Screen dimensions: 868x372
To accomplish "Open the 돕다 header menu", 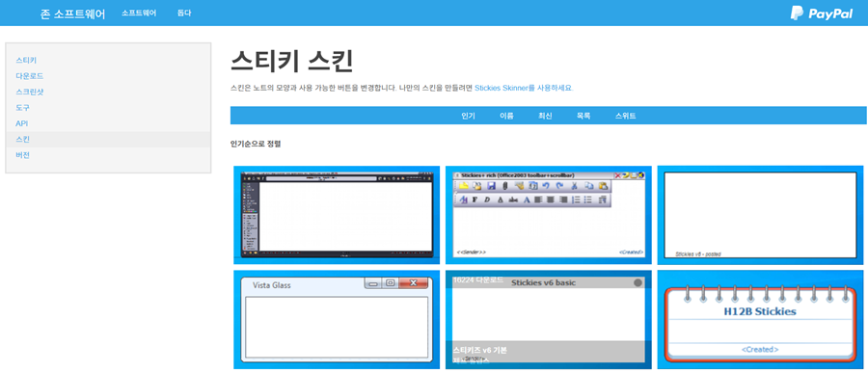I will point(184,13).
